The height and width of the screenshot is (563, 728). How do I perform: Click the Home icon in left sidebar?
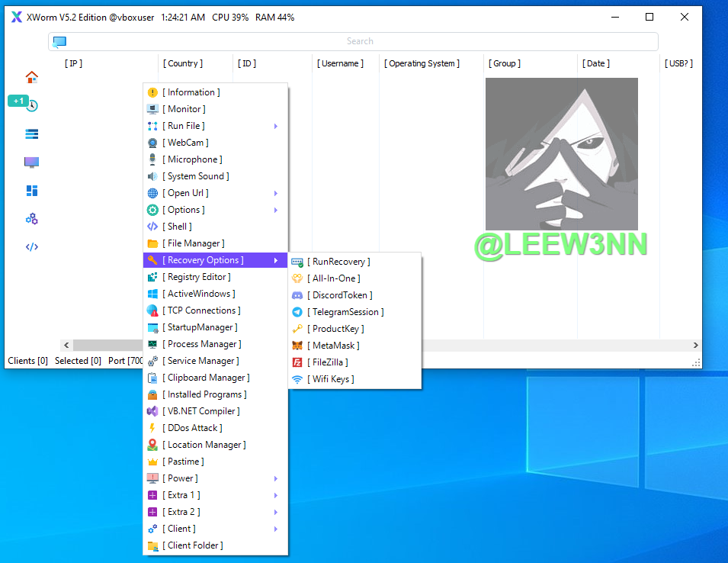coord(31,77)
